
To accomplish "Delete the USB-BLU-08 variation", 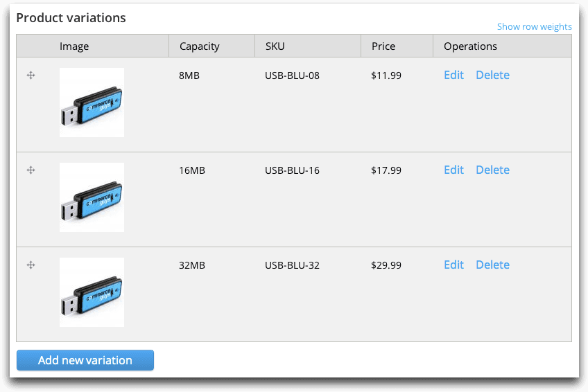I will pos(492,75).
